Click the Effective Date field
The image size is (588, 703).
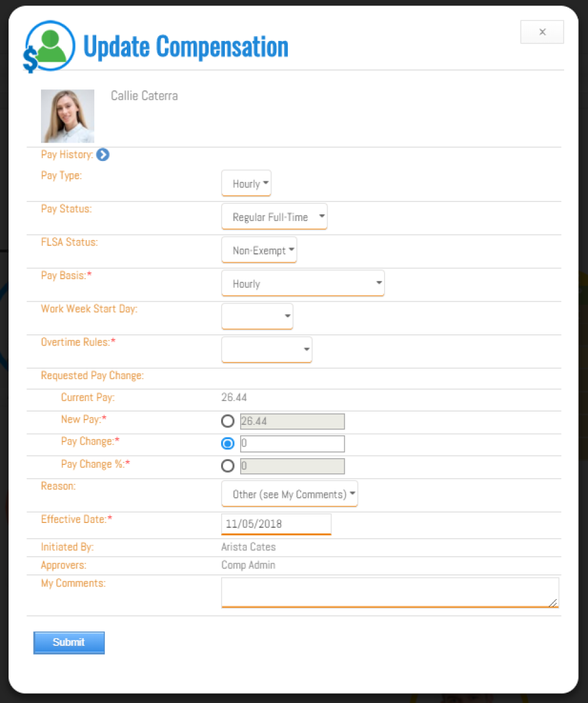click(276, 524)
